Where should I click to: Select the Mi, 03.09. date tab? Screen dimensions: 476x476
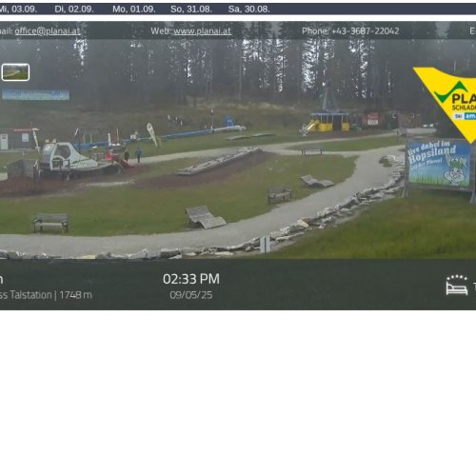tap(18, 10)
